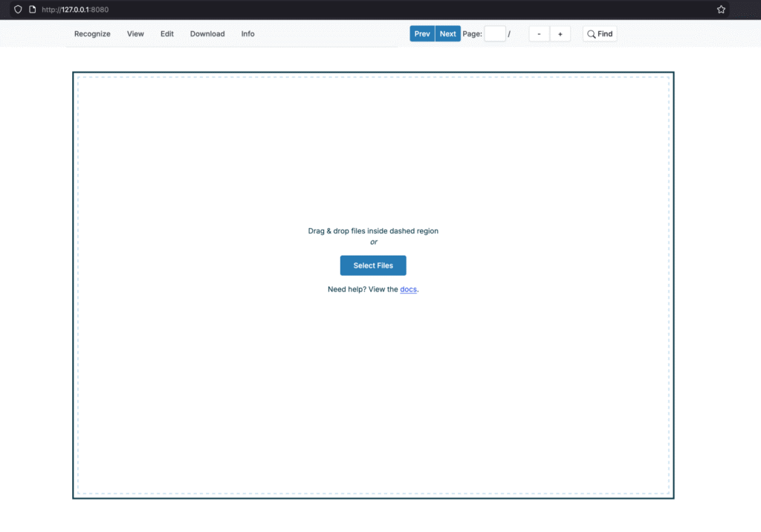This screenshot has width=761, height=532.
Task: Advance to the next page with Next
Action: pos(447,34)
